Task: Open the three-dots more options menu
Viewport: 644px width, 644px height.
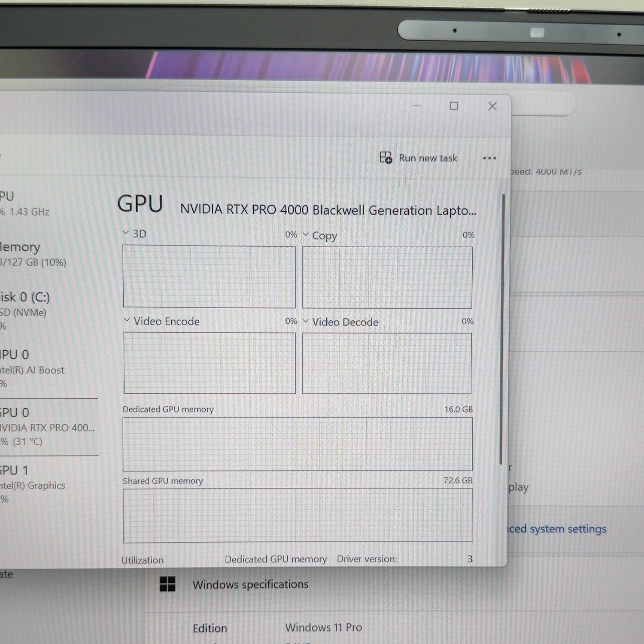Action: point(489,158)
